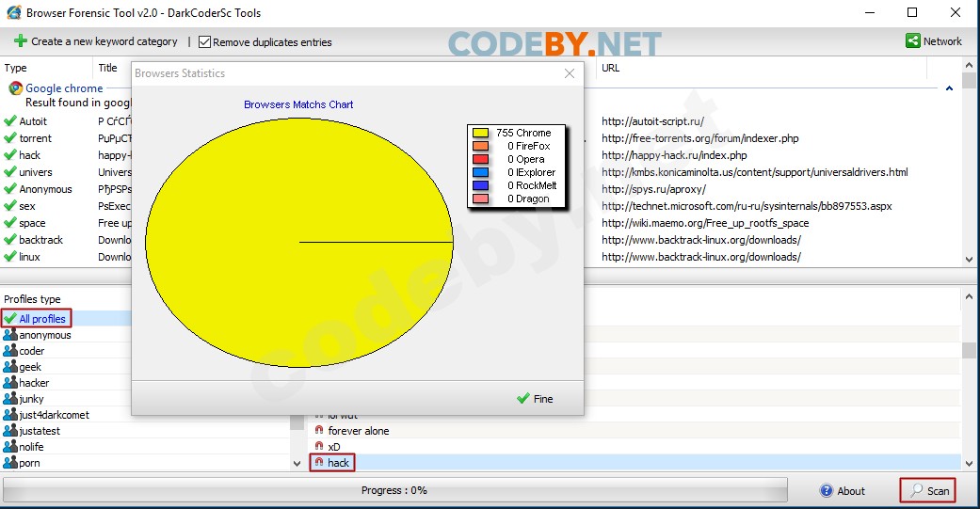Click the blue IExplorer legend swatch
Image resolution: width=980 pixels, height=509 pixels.
(x=481, y=172)
